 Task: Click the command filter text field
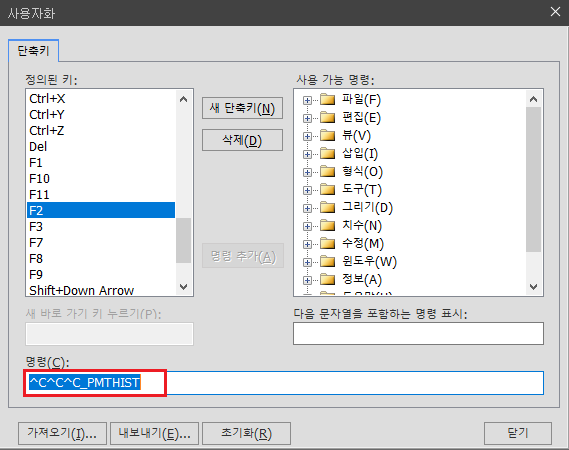pos(418,334)
